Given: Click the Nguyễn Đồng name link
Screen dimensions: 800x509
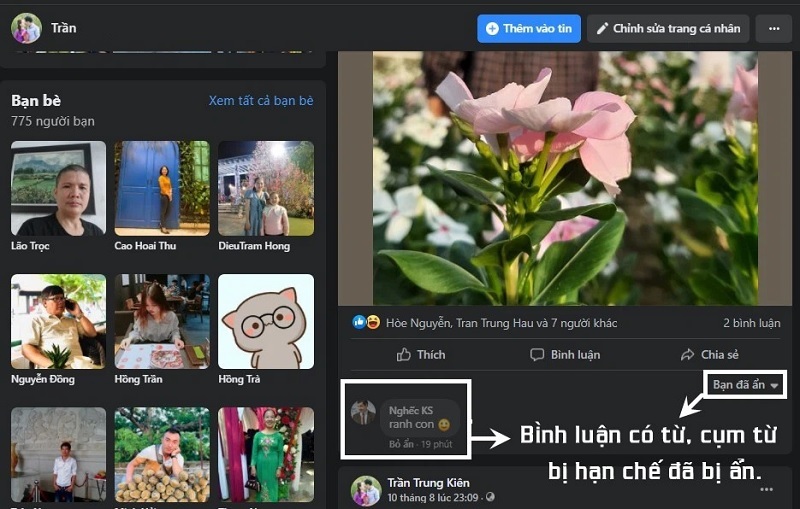Looking at the screenshot, I should (43, 379).
